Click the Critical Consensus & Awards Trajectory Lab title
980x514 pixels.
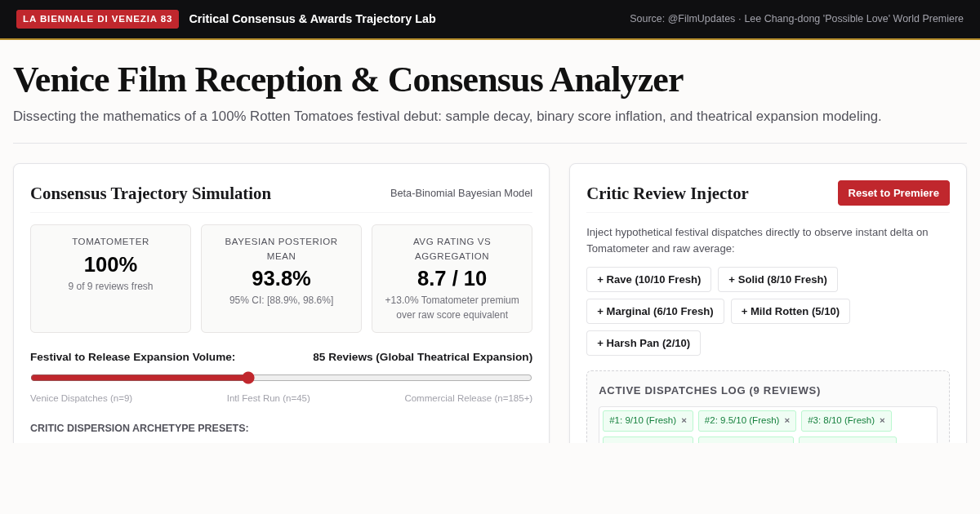coord(312,19)
